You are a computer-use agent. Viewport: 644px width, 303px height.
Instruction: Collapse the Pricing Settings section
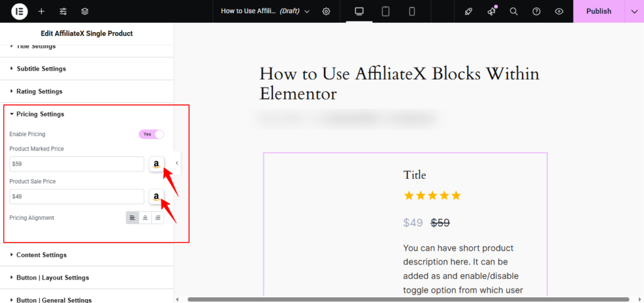coord(40,114)
